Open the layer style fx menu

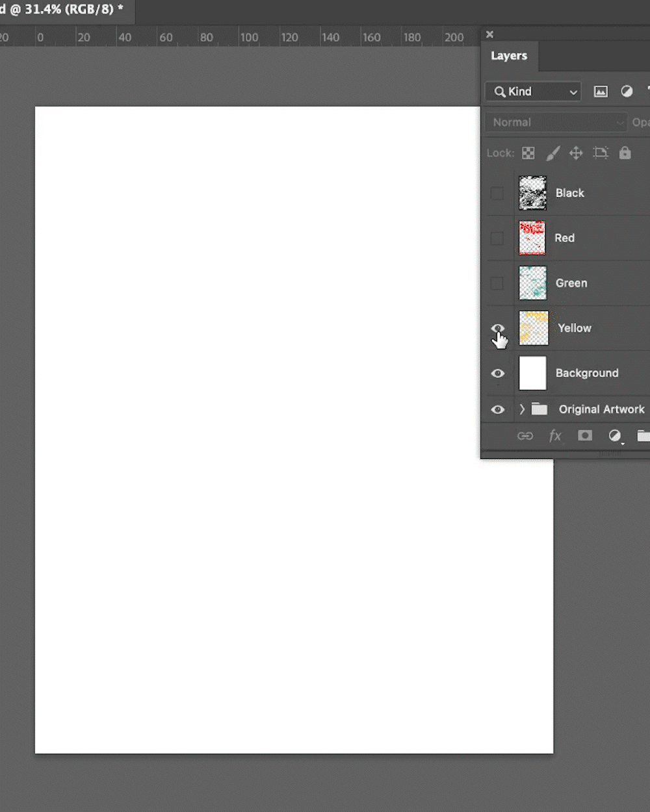point(555,436)
